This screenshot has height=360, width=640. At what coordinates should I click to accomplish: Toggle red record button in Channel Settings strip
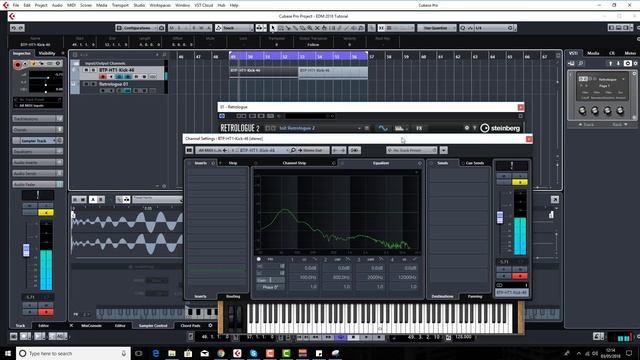(520, 276)
